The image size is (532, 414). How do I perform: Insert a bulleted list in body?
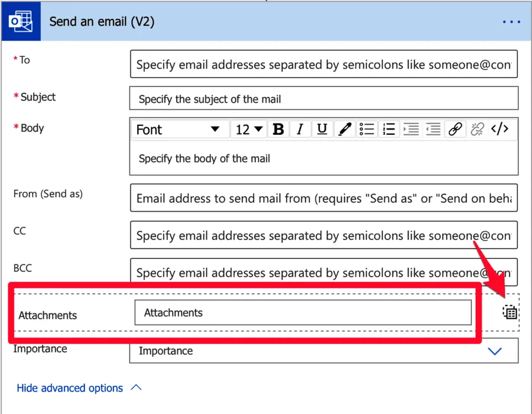pos(367,130)
